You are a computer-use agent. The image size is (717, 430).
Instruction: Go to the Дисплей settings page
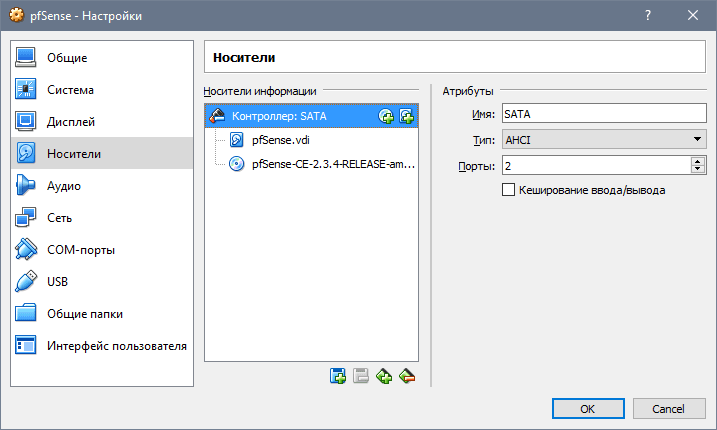[x=71, y=122]
